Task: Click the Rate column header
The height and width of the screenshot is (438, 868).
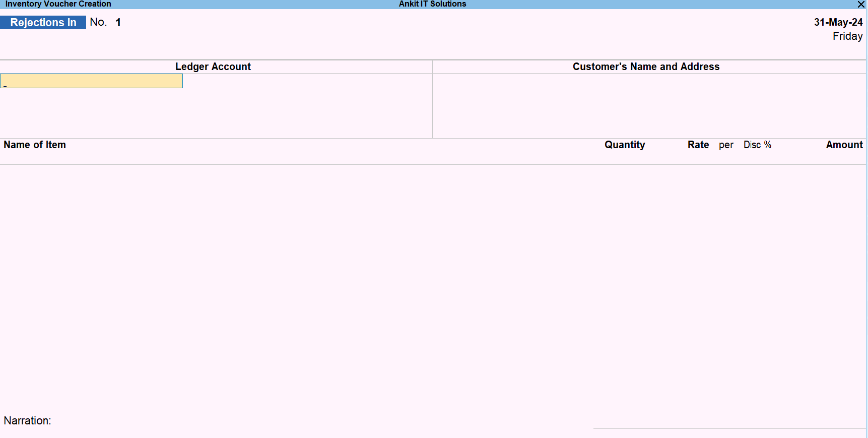Action: pyautogui.click(x=698, y=145)
